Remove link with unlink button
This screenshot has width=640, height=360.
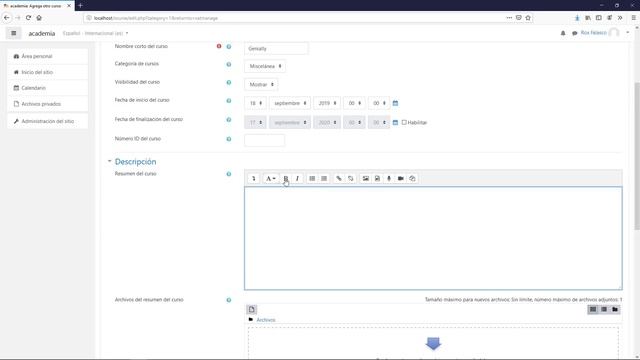[350, 178]
